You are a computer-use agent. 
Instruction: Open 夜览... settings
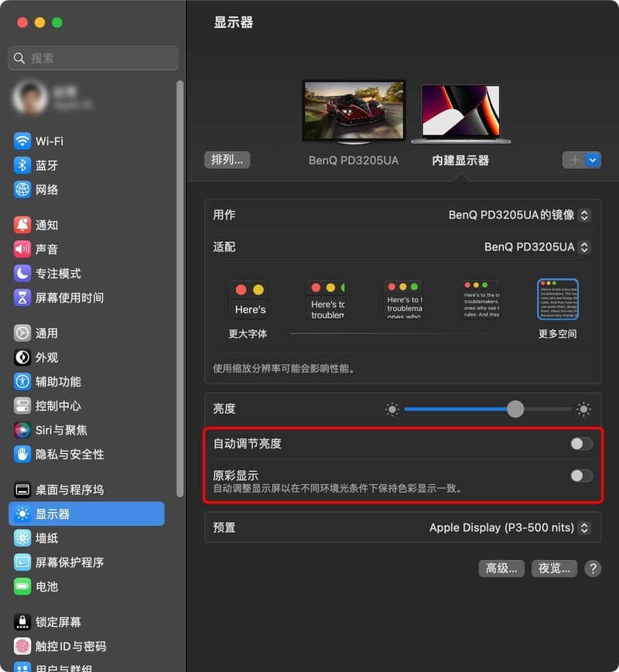(x=555, y=568)
